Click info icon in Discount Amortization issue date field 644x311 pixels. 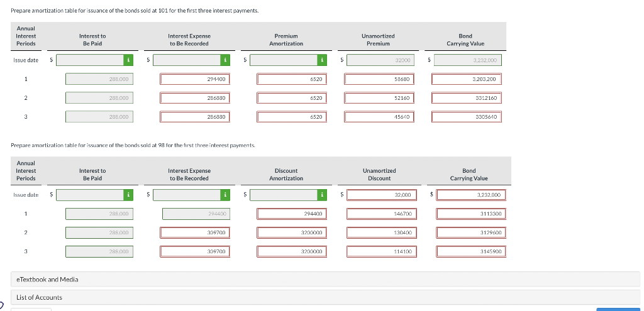pos(323,195)
